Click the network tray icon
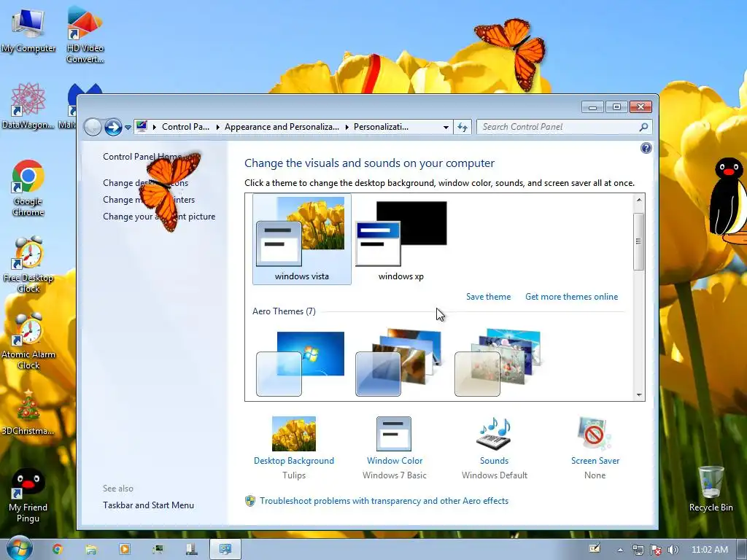The height and width of the screenshot is (560, 747). pos(638,550)
